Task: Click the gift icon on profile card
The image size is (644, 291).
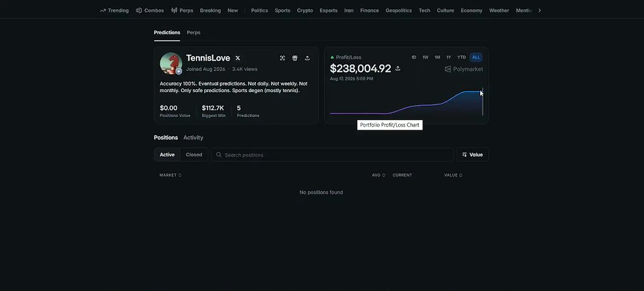Action: tap(295, 58)
